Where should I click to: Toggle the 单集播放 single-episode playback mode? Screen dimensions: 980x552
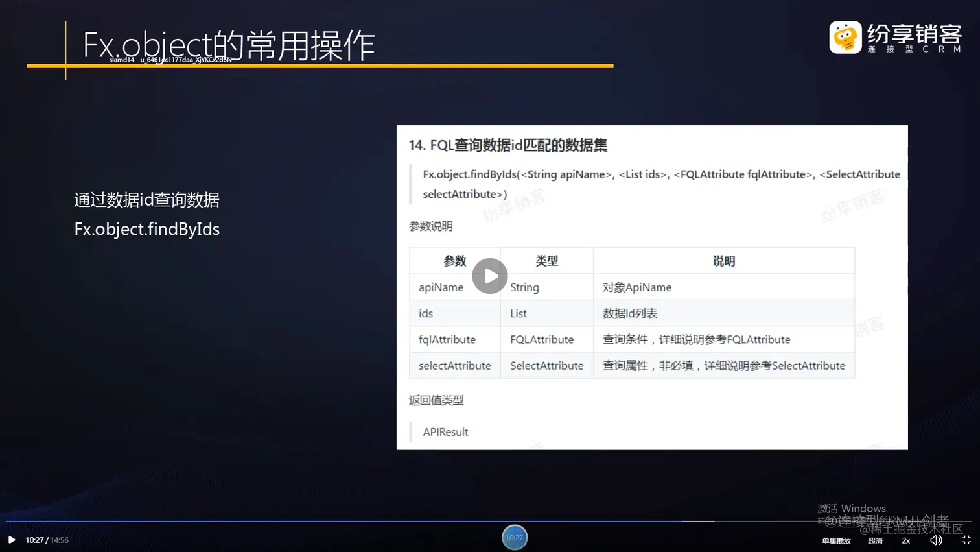click(x=836, y=540)
